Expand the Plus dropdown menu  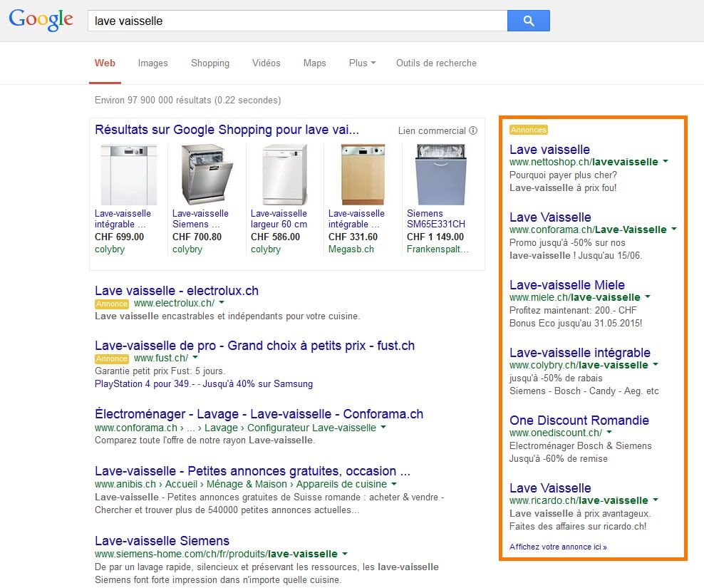coord(362,63)
